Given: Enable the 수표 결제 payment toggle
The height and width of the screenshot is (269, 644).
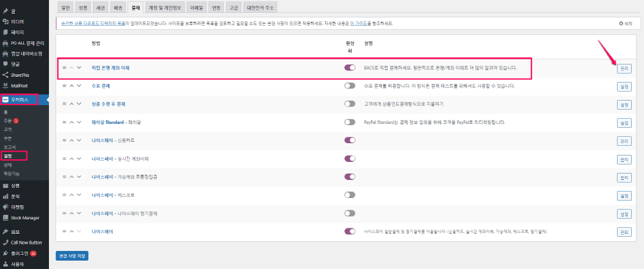Looking at the screenshot, I should click(350, 86).
